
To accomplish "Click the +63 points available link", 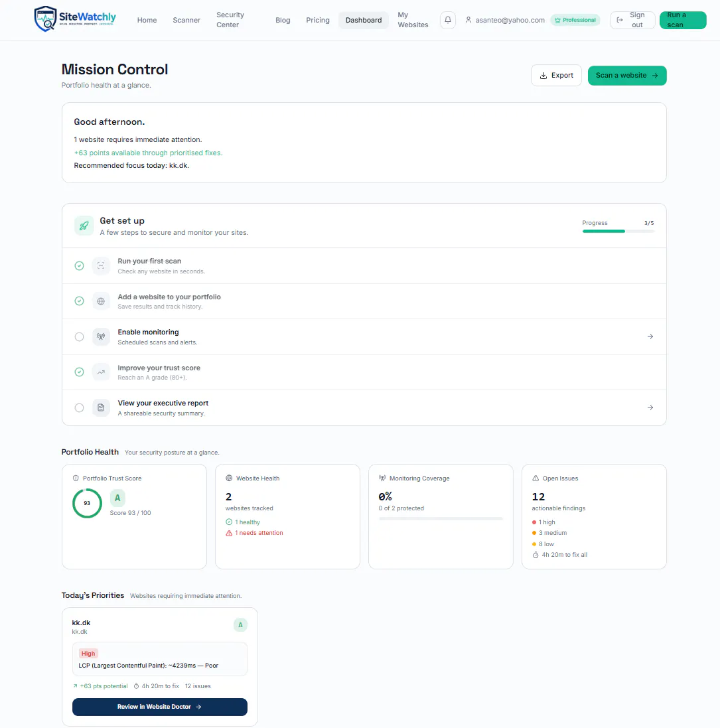I will tap(148, 153).
